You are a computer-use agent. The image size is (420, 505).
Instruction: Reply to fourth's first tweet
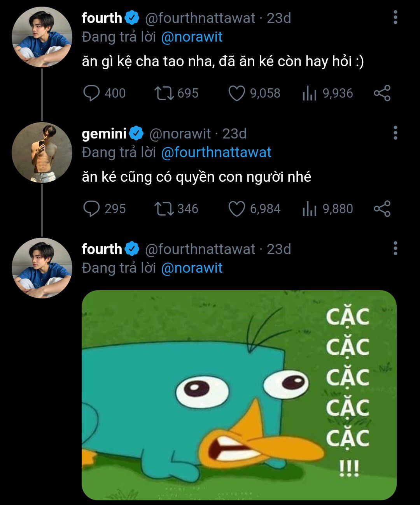pyautogui.click(x=92, y=93)
